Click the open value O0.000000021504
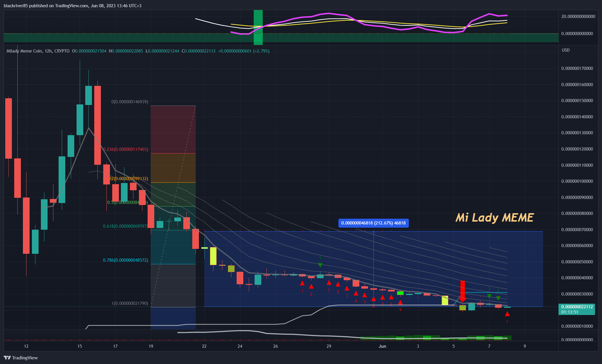 point(89,51)
